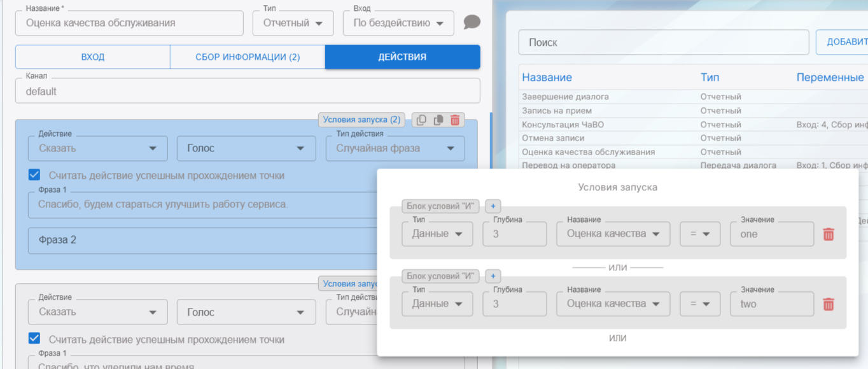Switch to the 'Сбор информации (2)' tab
Image resolution: width=868 pixels, height=369 pixels.
(x=248, y=57)
